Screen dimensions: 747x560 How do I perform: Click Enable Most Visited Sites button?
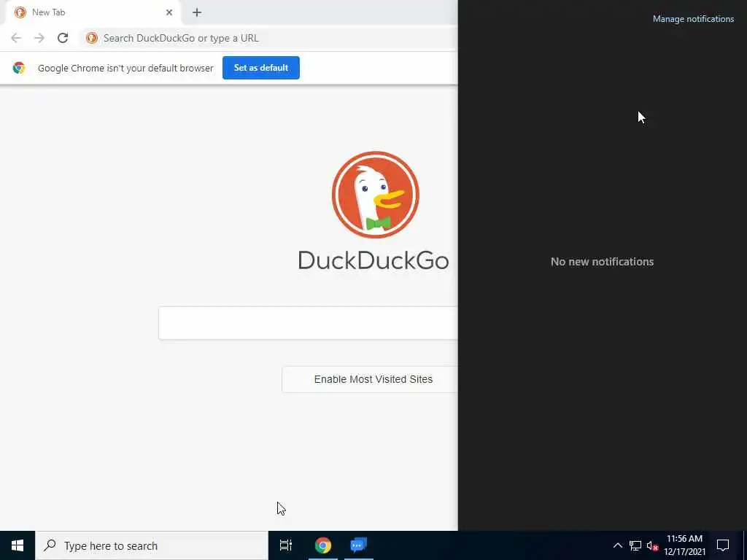click(370, 379)
